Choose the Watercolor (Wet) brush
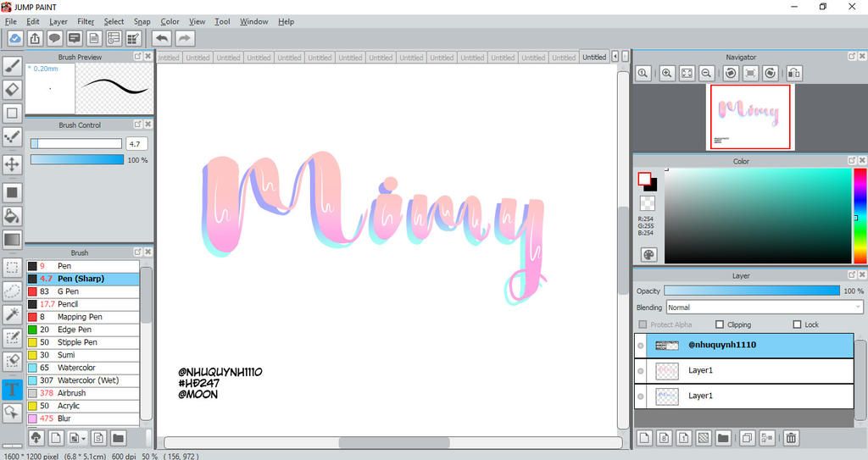The height and width of the screenshot is (460, 868). 83,380
